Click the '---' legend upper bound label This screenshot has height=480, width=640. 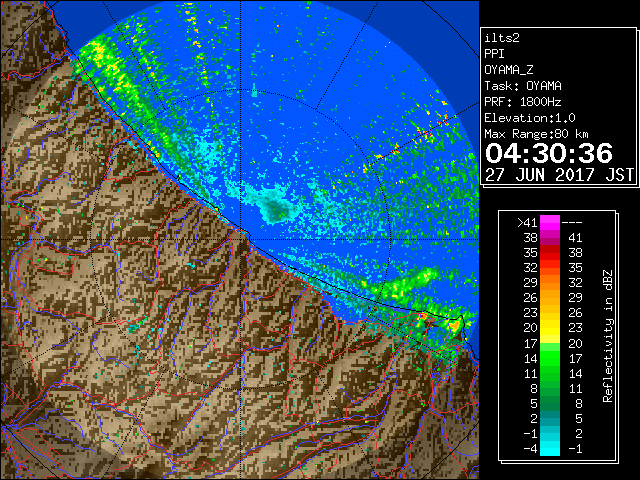(x=572, y=223)
